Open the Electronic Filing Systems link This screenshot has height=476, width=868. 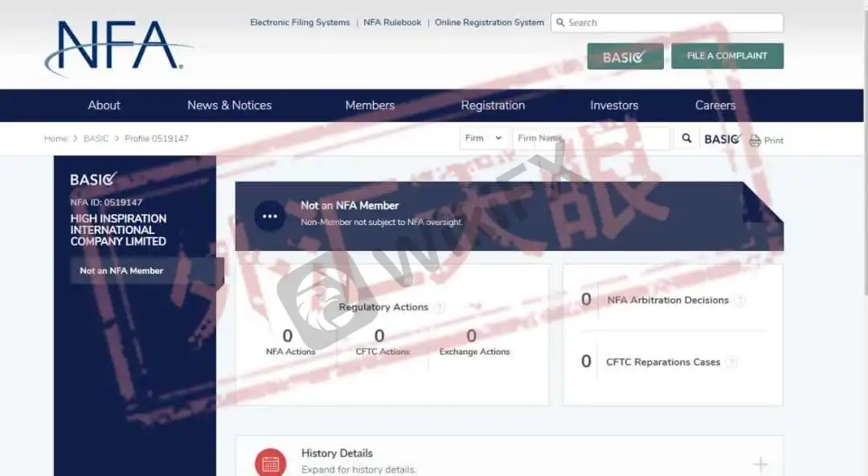point(300,23)
